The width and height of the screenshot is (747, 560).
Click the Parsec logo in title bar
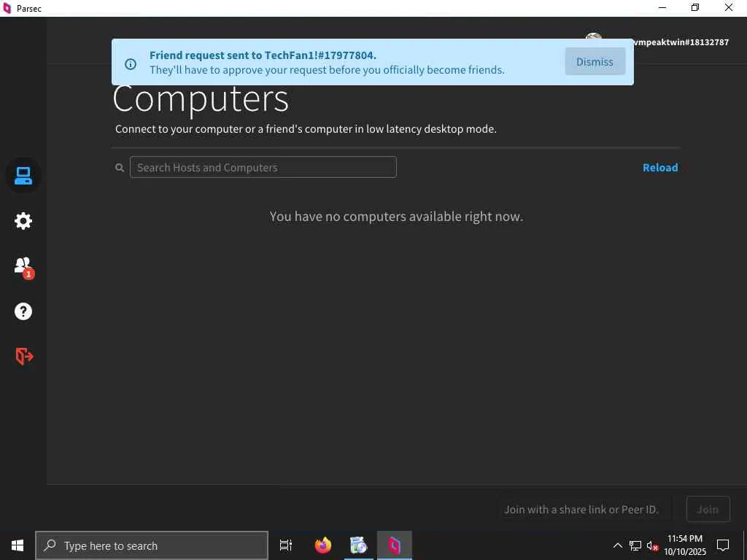coord(7,8)
